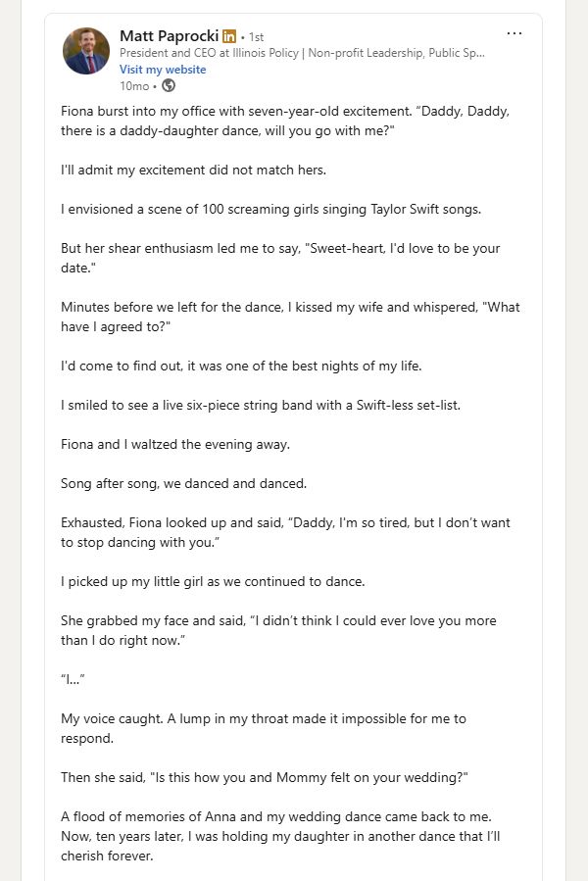The image size is (588, 881).
Task: Open Matt Paprocki's profile via his name
Action: tap(168, 36)
